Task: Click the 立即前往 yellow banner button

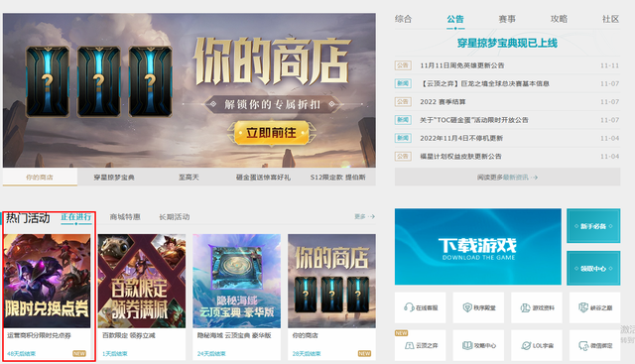Action: (271, 133)
